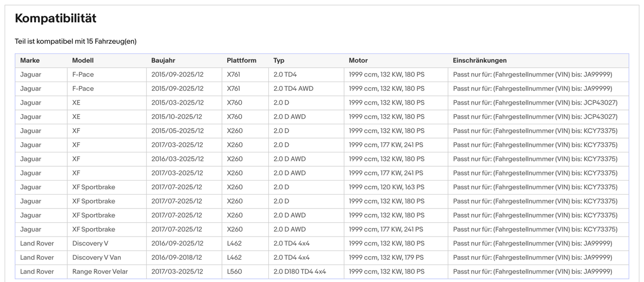644x282 pixels.
Task: Select the 2015/10-2025/12 build year cell
Action: (x=177, y=117)
